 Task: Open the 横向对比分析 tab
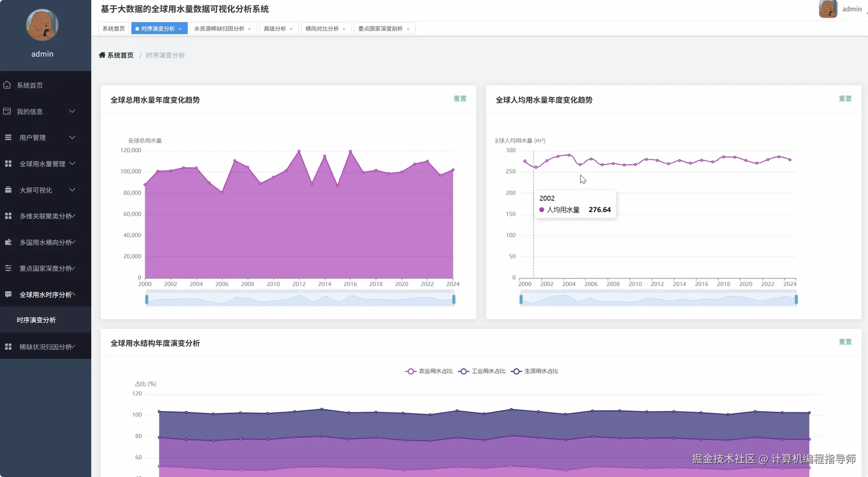coord(322,29)
